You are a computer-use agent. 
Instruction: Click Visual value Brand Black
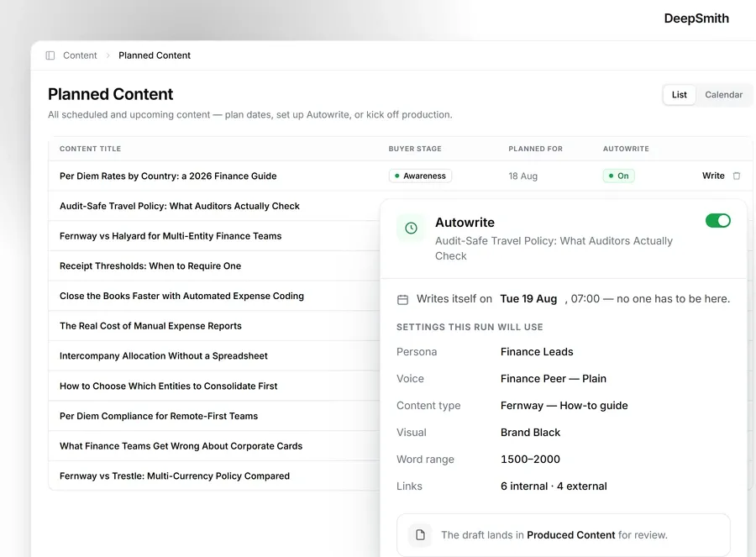tap(530, 433)
